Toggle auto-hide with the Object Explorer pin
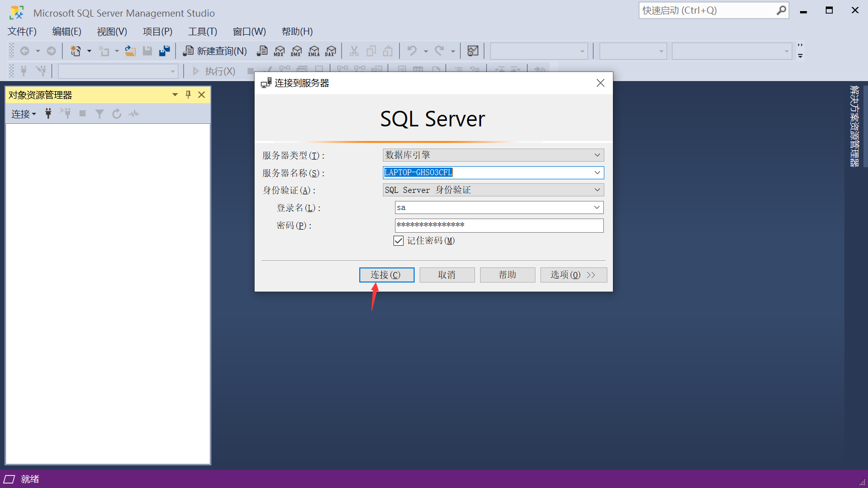The image size is (868, 488). click(x=188, y=95)
